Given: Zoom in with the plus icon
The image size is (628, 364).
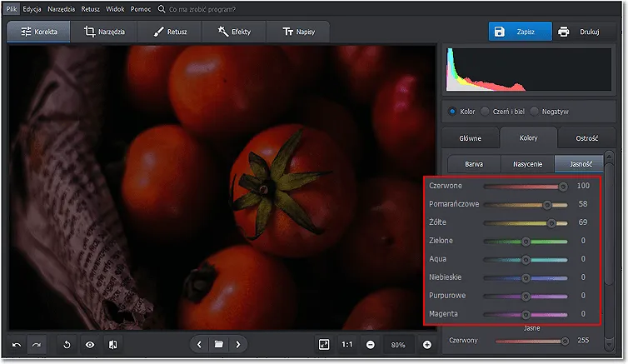Looking at the screenshot, I should [x=427, y=344].
